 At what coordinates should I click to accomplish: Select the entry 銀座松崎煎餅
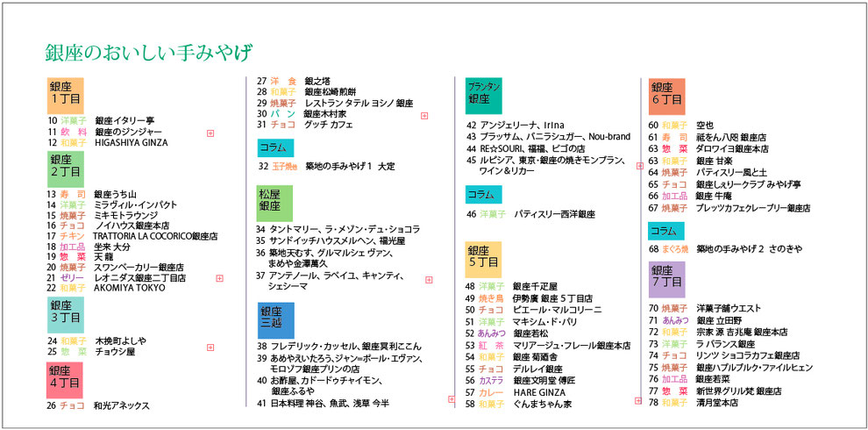tap(331, 92)
